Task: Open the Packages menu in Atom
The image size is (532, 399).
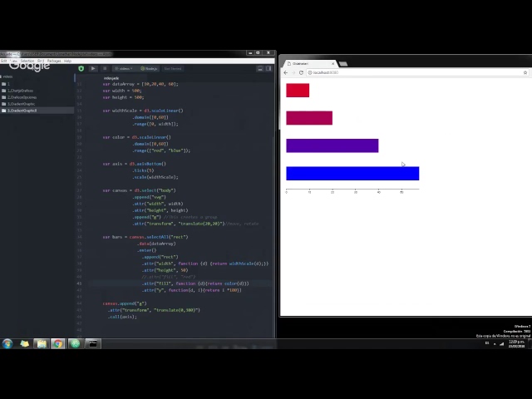Action: (x=54, y=61)
